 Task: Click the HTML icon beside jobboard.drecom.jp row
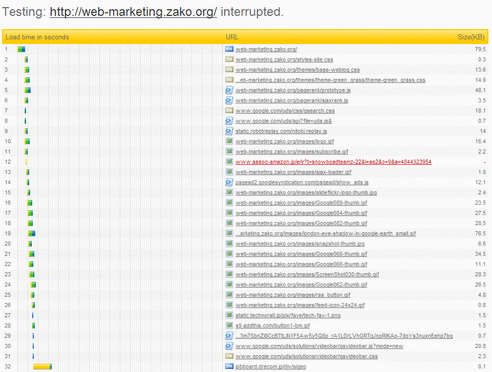click(x=229, y=366)
